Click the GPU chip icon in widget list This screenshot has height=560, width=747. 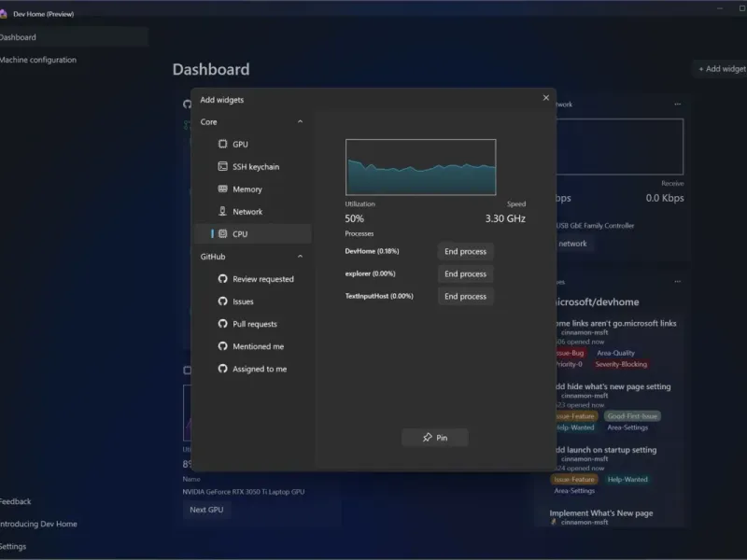pos(222,144)
